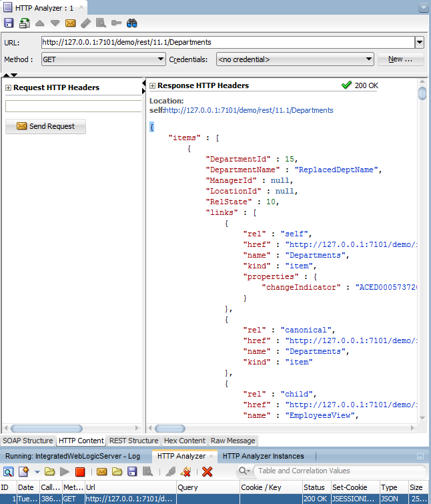Click the response pane horizontal scrollbar thumb
This screenshot has width=431, height=504.
(170, 429)
